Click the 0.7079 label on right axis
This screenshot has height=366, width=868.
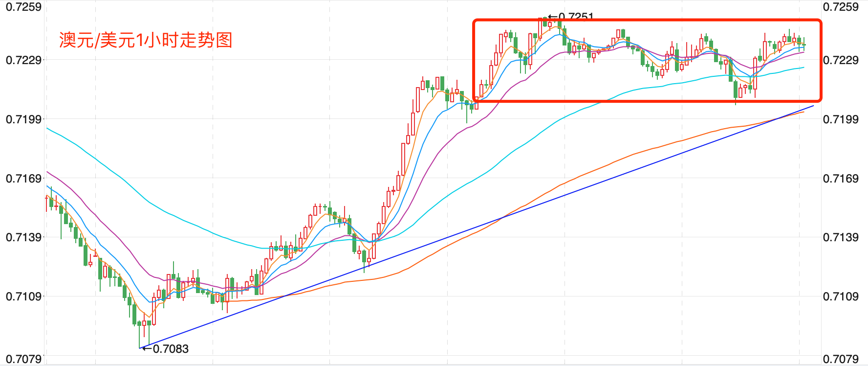click(x=841, y=359)
